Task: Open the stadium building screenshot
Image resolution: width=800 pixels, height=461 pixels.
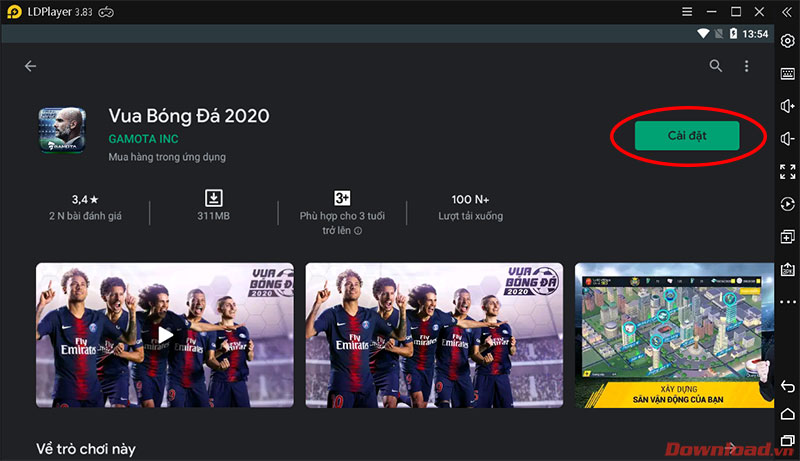Action: pos(674,335)
